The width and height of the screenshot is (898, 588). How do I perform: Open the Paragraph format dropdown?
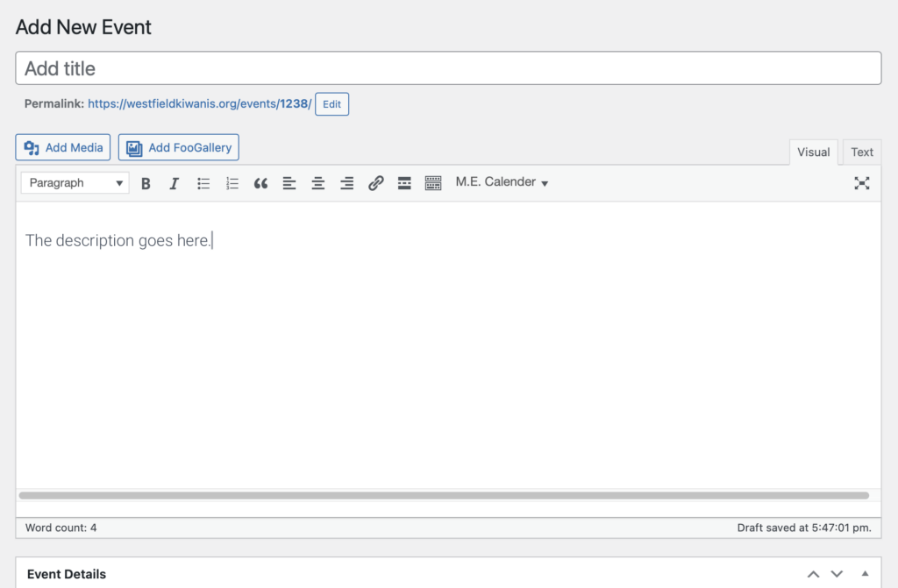(x=75, y=183)
